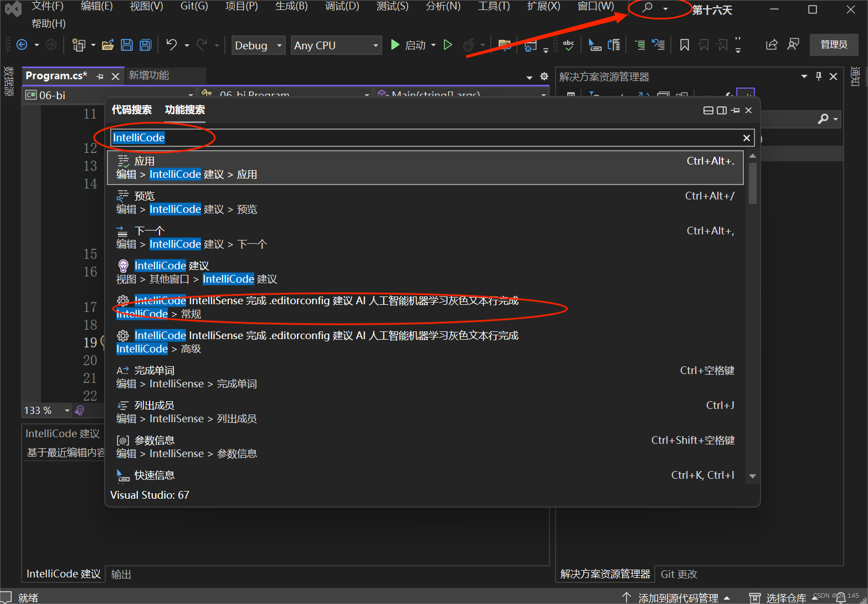
Task: Select the IntelliCode > 常规 settings result
Action: [x=426, y=308]
